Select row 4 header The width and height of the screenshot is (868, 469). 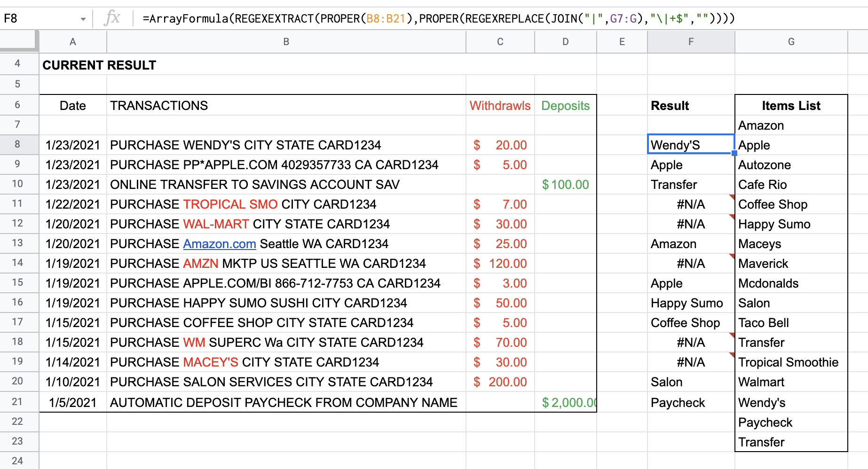[19, 64]
